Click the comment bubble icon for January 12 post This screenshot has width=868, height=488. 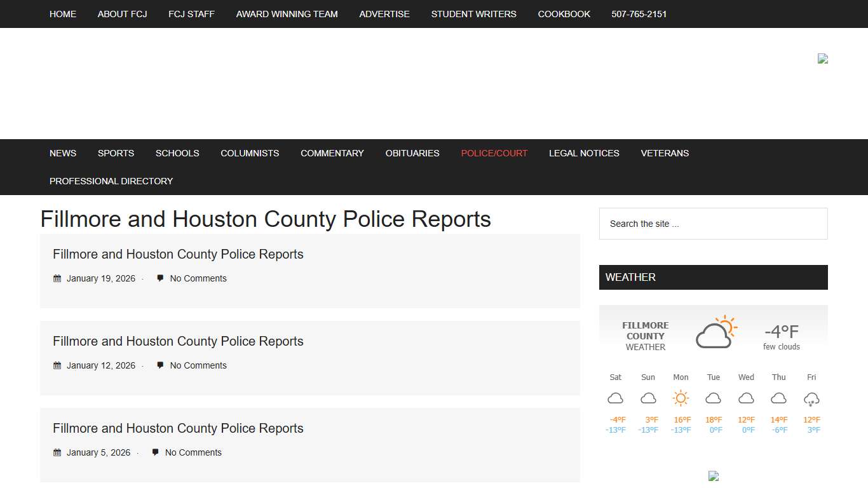point(159,365)
